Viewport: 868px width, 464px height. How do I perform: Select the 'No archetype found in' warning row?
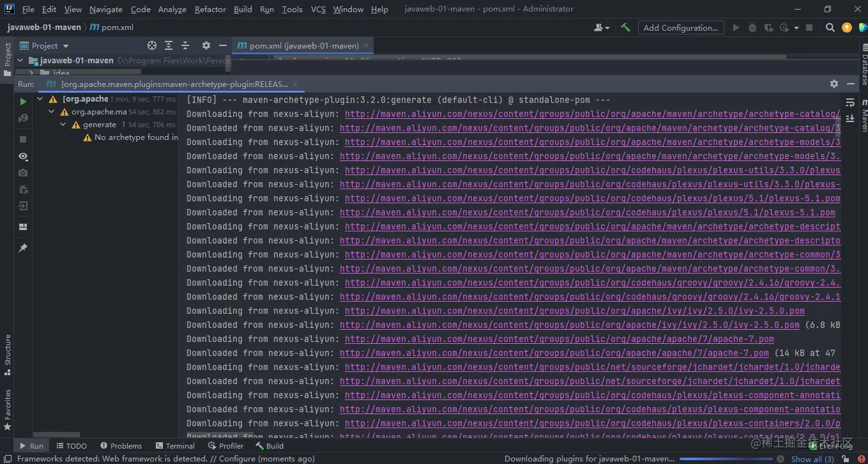(x=130, y=137)
